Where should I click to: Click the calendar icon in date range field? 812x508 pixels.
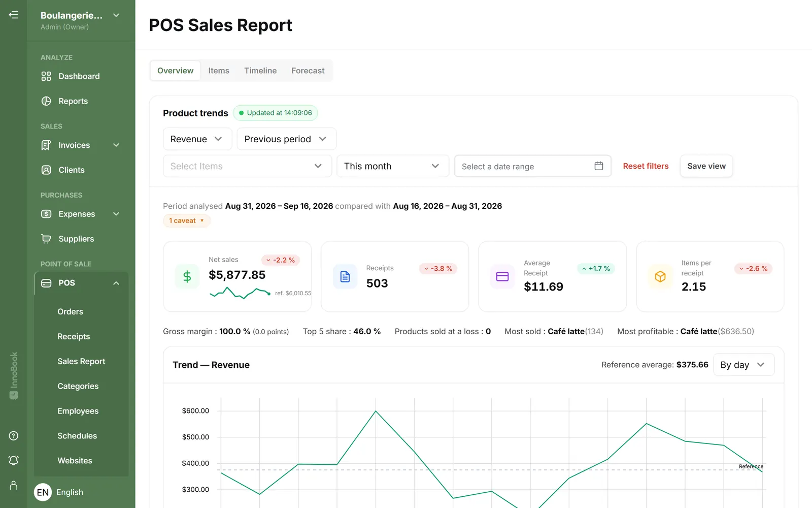point(599,166)
